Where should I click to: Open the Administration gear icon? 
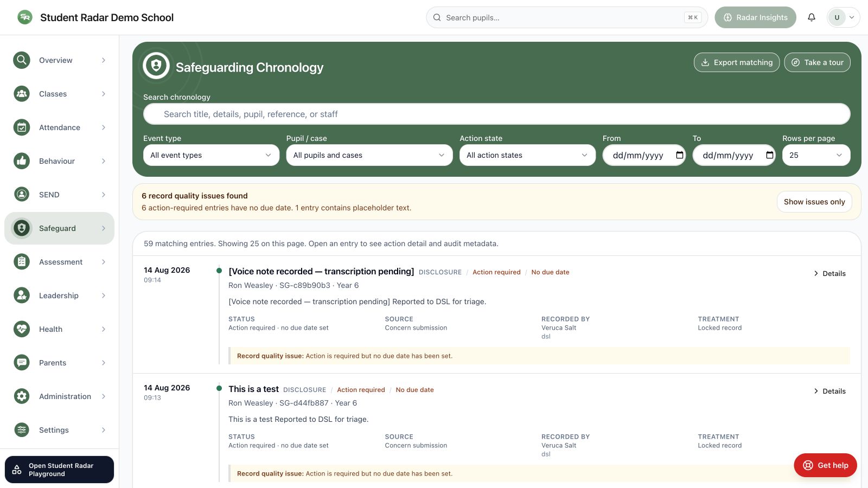tap(22, 396)
